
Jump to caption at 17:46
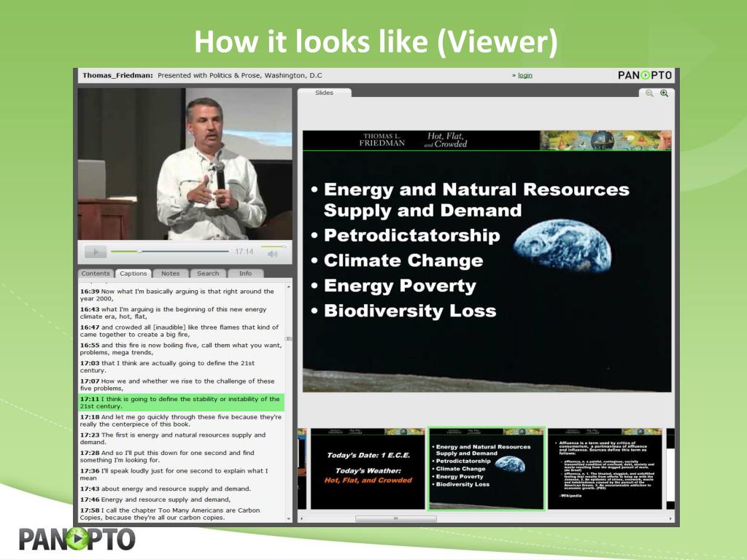(181, 499)
